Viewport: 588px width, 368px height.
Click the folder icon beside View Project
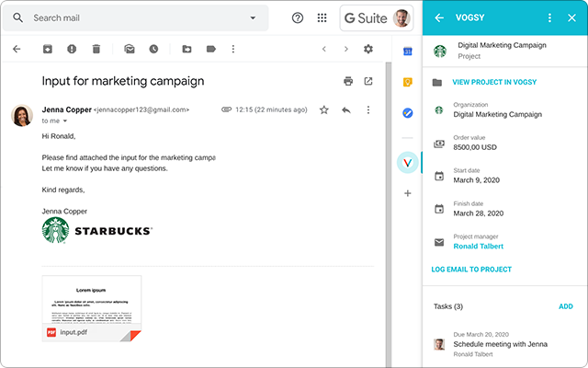pos(437,82)
